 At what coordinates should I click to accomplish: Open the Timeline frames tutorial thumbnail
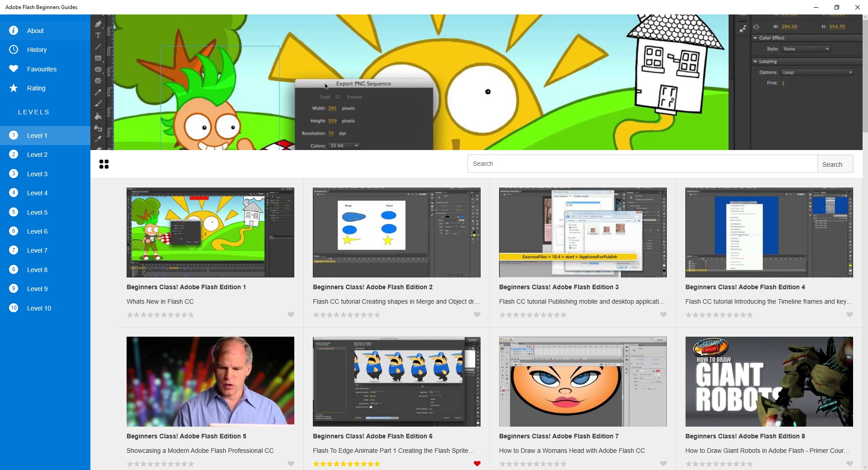click(x=769, y=232)
